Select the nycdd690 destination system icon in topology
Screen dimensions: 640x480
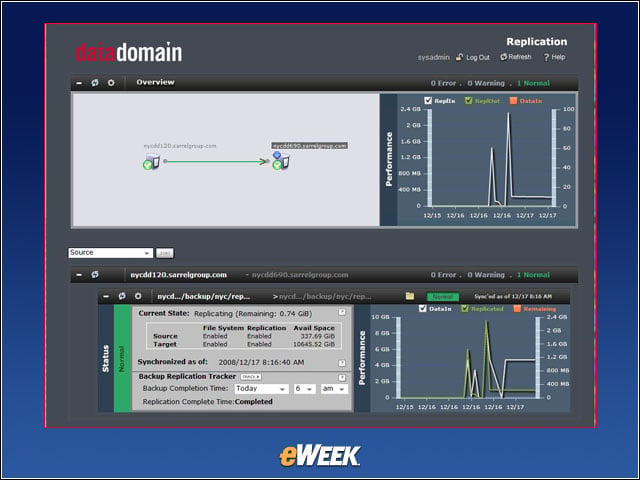pyautogui.click(x=281, y=160)
